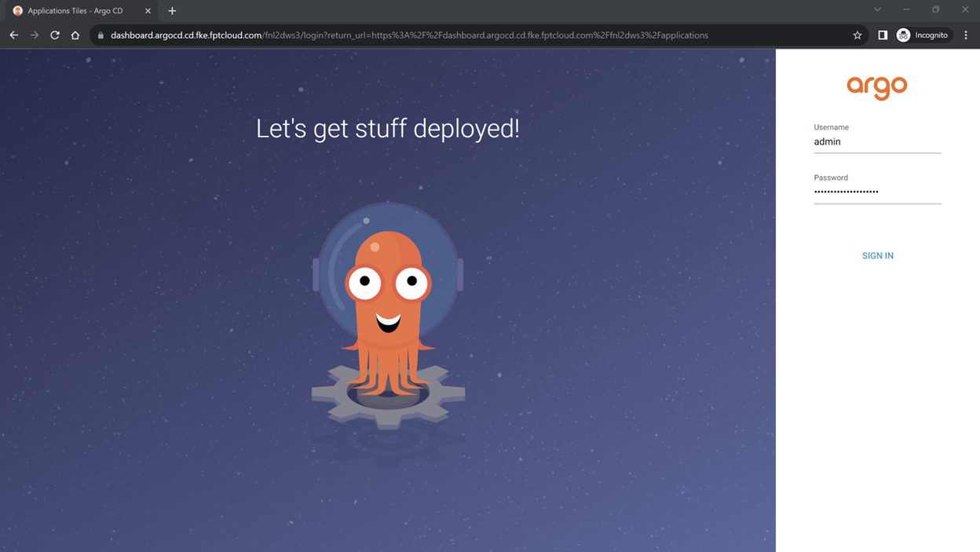
Task: Go to the browser home page
Action: click(75, 35)
